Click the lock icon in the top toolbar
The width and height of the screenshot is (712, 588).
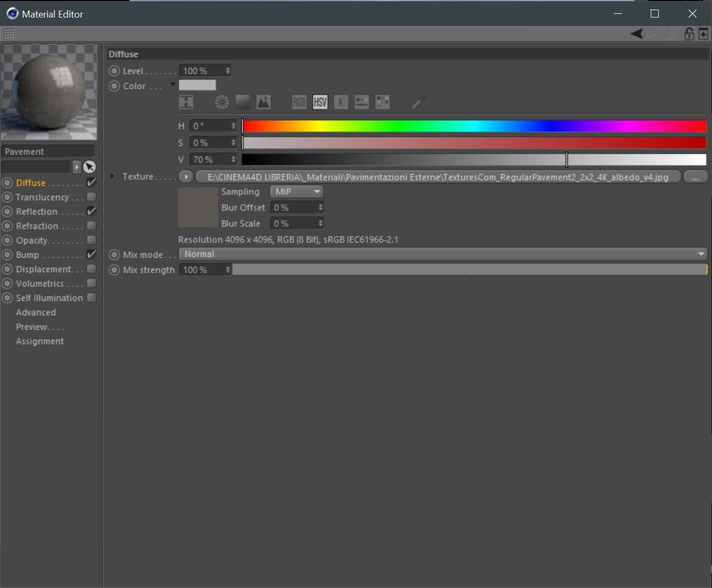(x=688, y=34)
